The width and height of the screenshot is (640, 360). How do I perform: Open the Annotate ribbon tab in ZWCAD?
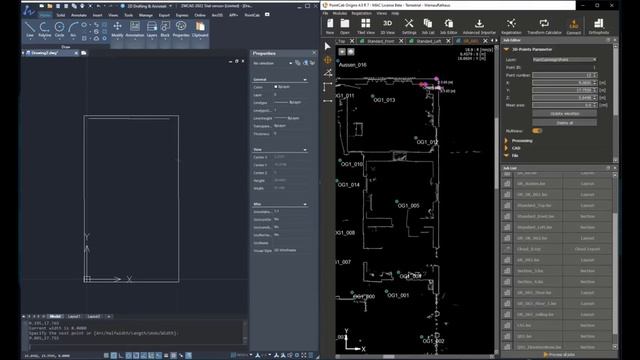click(x=79, y=15)
